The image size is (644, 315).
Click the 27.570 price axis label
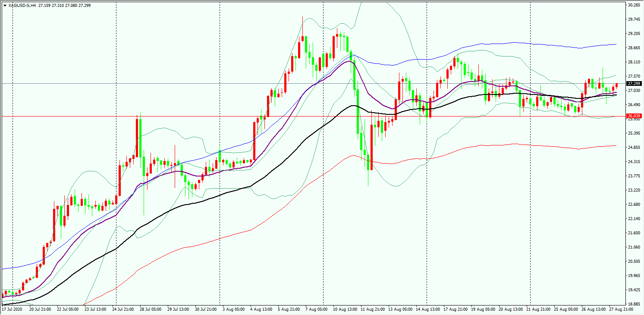(x=634, y=76)
